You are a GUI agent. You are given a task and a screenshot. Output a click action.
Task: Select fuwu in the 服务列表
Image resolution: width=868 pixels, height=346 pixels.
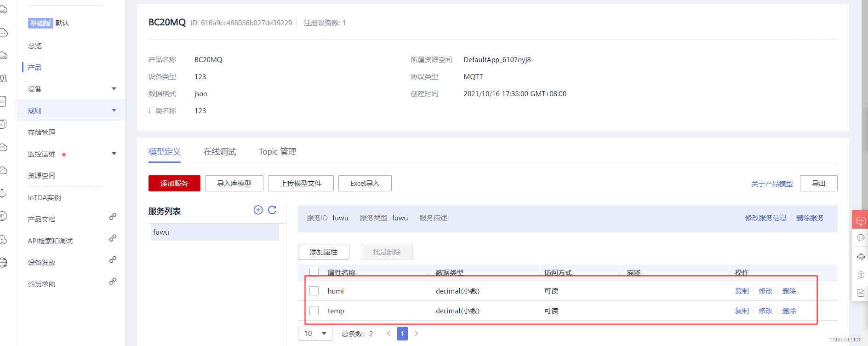[x=215, y=232]
